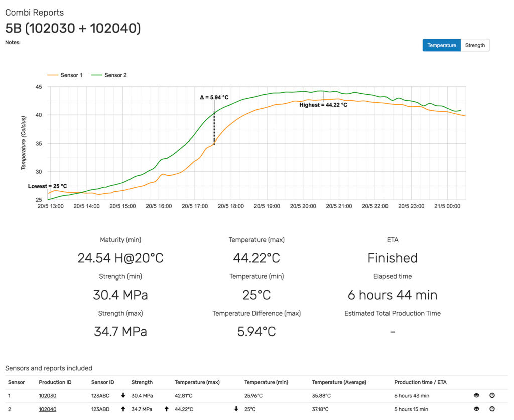View sensor 2 report via eye icon
Image resolution: width=514 pixels, height=420 pixels.
pyautogui.click(x=477, y=409)
